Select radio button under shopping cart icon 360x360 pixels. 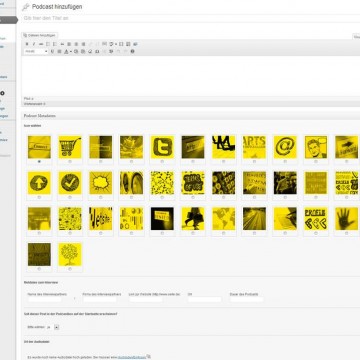click(x=70, y=161)
